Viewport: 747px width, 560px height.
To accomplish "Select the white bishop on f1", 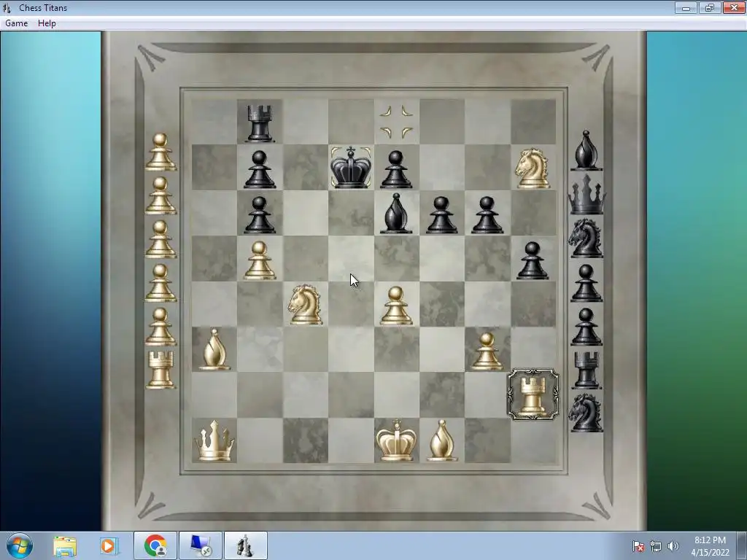I will tap(441, 440).
